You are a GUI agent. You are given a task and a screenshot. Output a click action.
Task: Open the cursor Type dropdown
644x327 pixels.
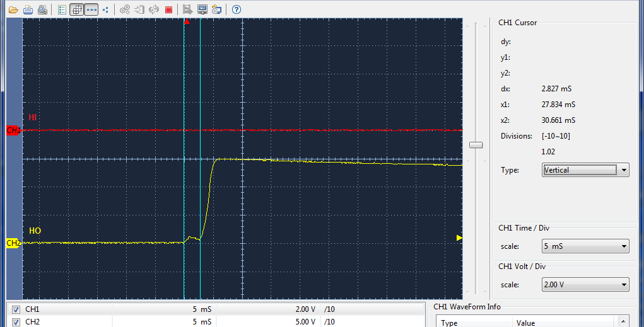[x=585, y=170]
